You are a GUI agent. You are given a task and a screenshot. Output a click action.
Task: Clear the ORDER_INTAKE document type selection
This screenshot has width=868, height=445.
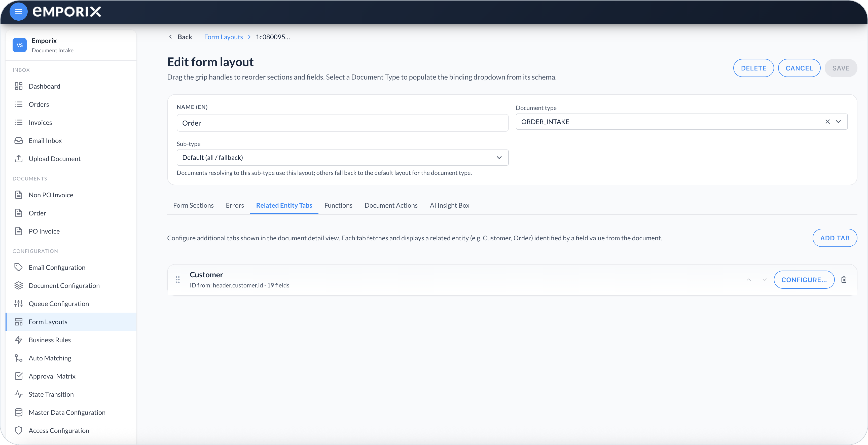827,122
